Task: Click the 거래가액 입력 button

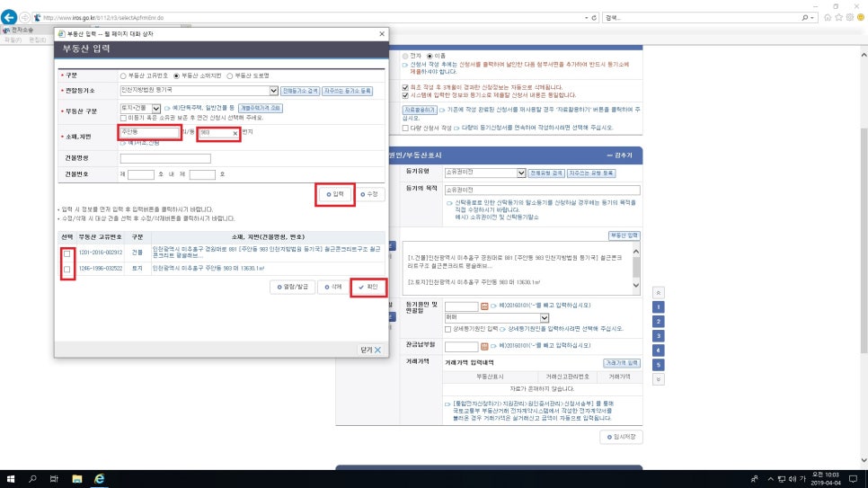Action: (x=622, y=363)
